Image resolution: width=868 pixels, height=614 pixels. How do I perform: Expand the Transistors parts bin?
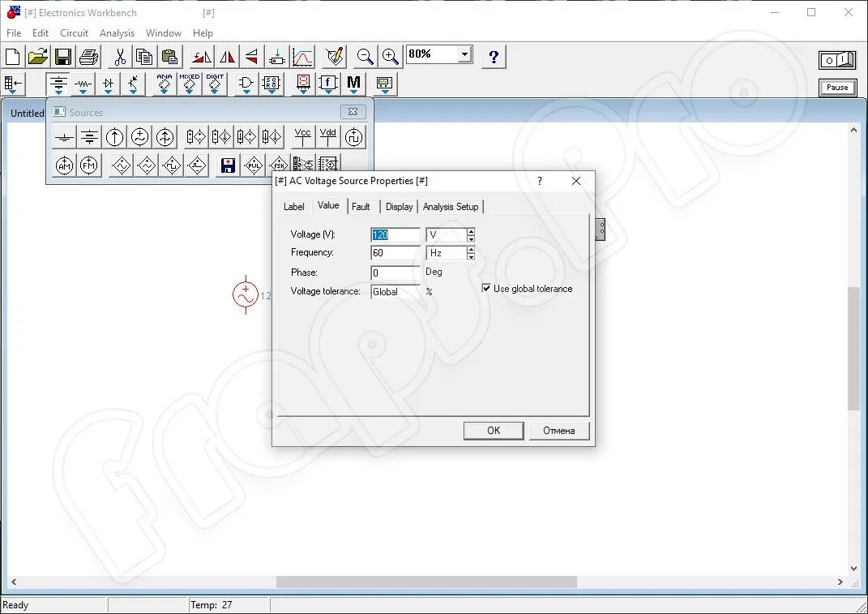tap(133, 84)
